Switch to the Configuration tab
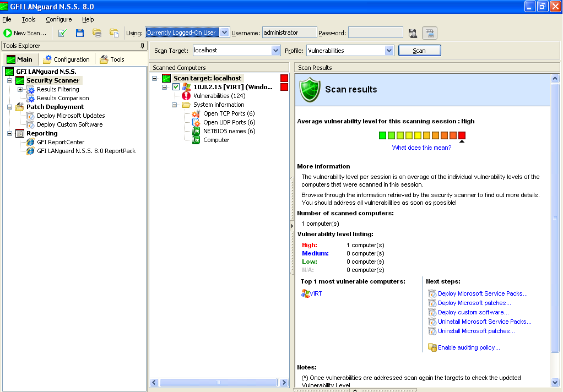 (67, 59)
